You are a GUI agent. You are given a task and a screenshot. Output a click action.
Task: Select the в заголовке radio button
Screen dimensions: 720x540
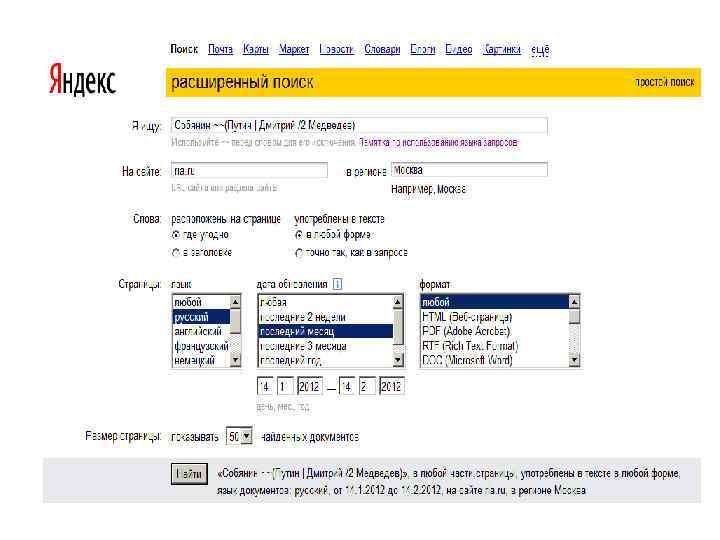(x=175, y=253)
